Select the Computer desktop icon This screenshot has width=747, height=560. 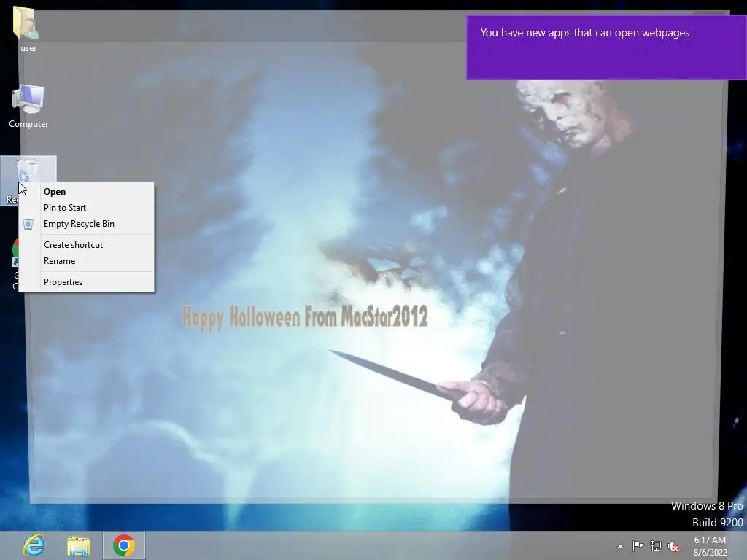pyautogui.click(x=28, y=106)
